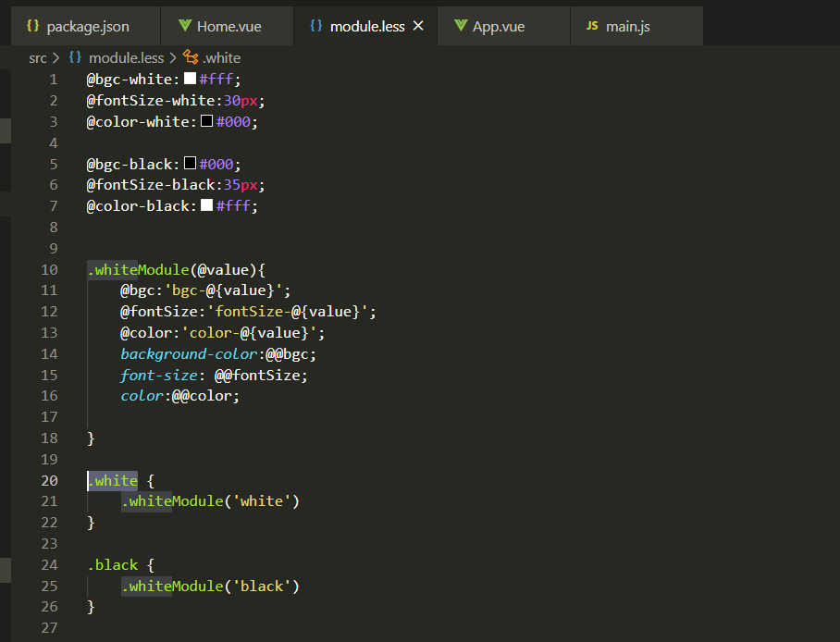Click the Vue icon on Home.vue tab
The height and width of the screenshot is (642, 840).
[x=185, y=25]
